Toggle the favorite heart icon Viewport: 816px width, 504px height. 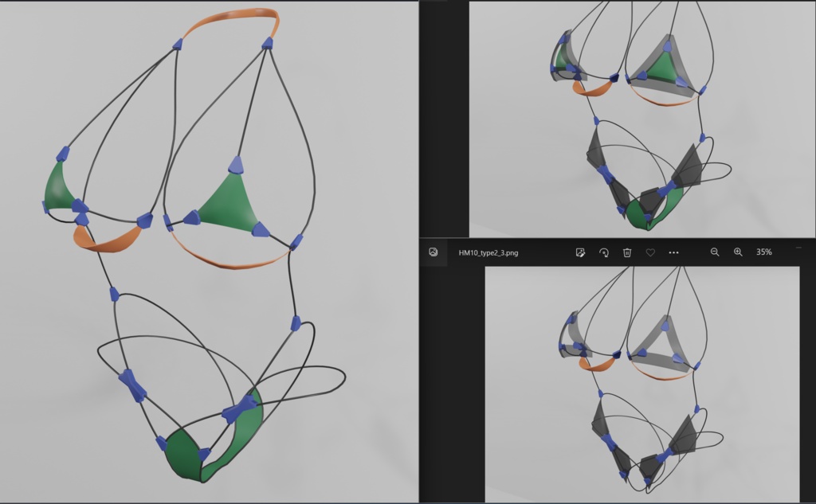[x=650, y=252]
